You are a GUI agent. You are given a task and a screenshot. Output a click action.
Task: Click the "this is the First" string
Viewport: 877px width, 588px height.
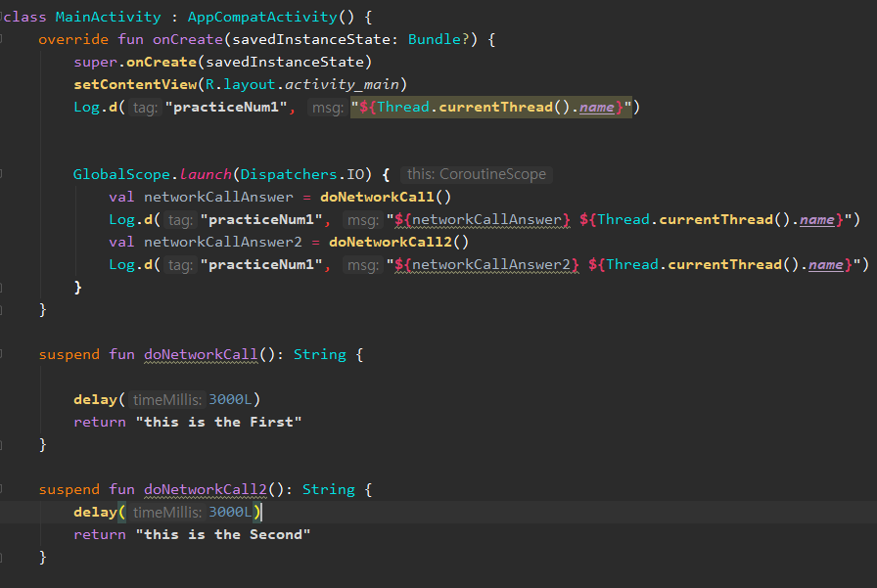(x=218, y=422)
